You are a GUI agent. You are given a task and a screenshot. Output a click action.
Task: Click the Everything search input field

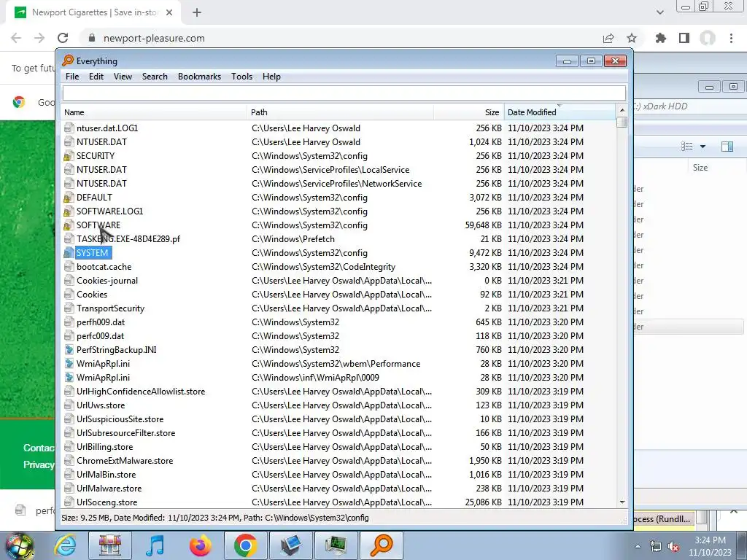click(344, 93)
